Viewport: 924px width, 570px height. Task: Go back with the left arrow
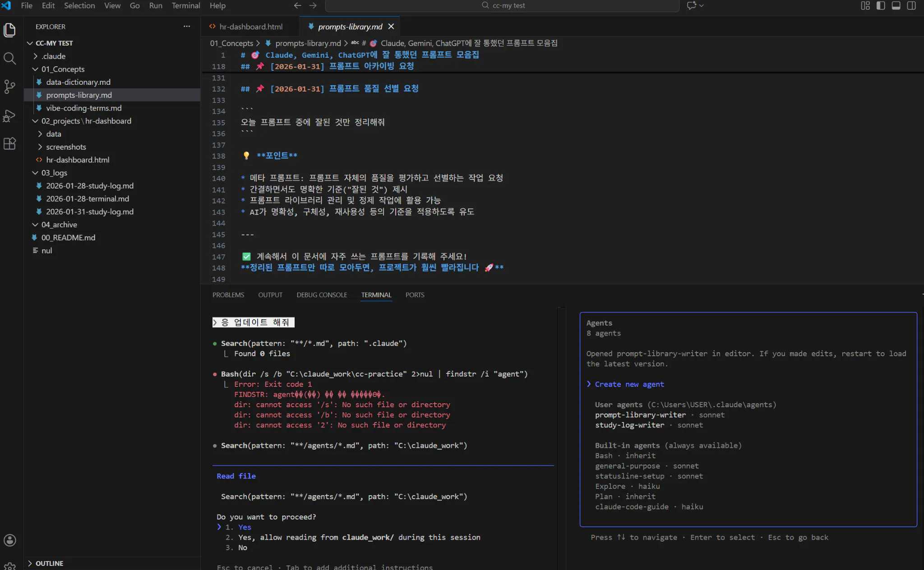[x=297, y=5]
